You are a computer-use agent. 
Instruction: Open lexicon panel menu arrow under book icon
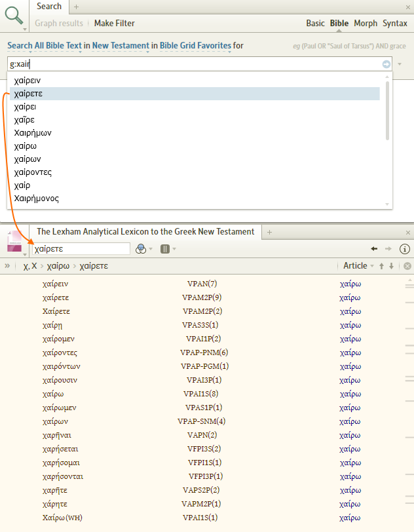click(25, 254)
